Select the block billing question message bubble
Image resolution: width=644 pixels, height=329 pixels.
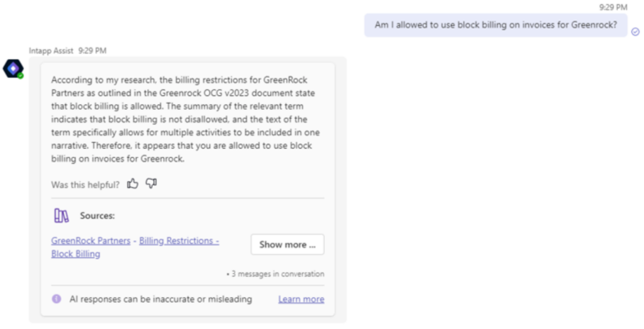pos(495,25)
